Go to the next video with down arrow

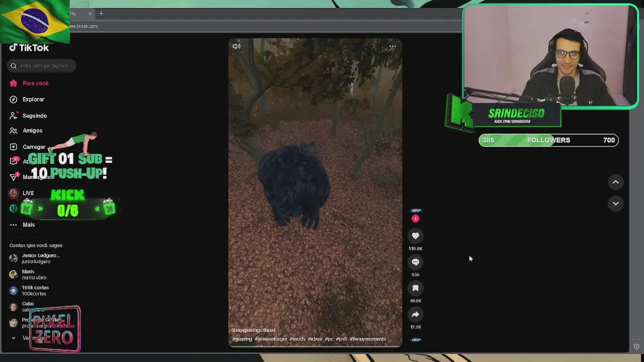click(x=616, y=204)
